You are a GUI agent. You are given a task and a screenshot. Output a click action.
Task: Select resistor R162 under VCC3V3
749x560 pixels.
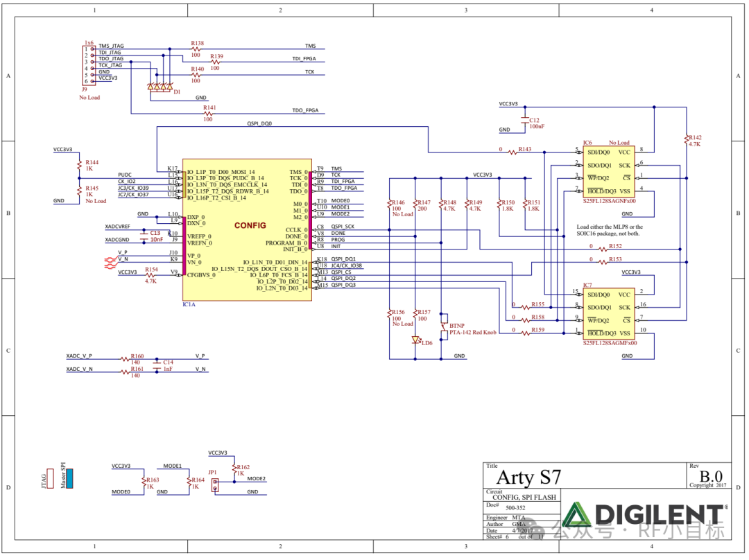[234, 470]
